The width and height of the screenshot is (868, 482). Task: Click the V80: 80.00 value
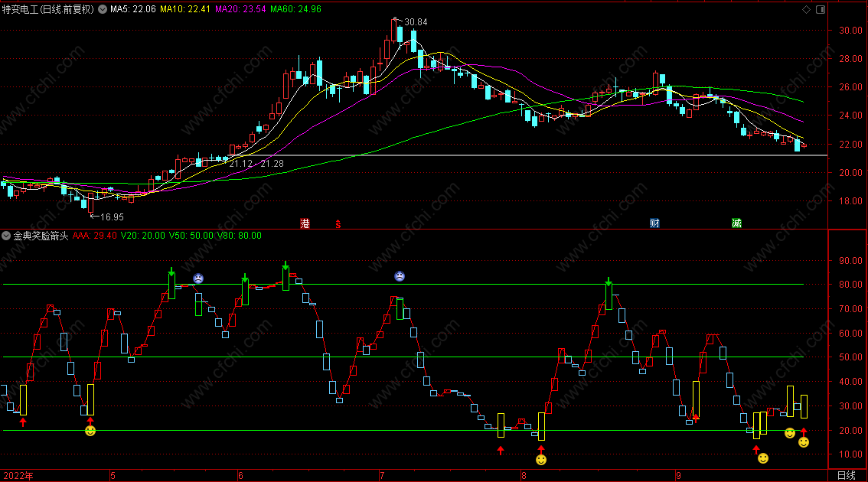pyautogui.click(x=239, y=236)
